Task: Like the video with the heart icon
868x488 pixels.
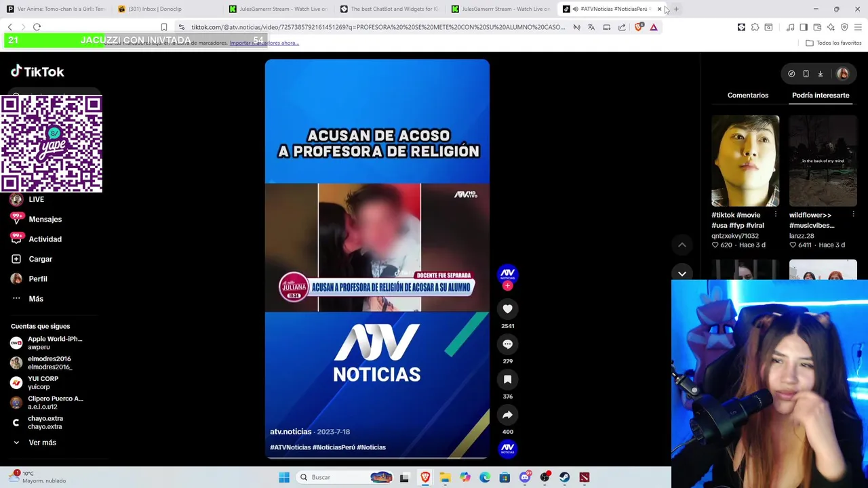Action: [507, 308]
